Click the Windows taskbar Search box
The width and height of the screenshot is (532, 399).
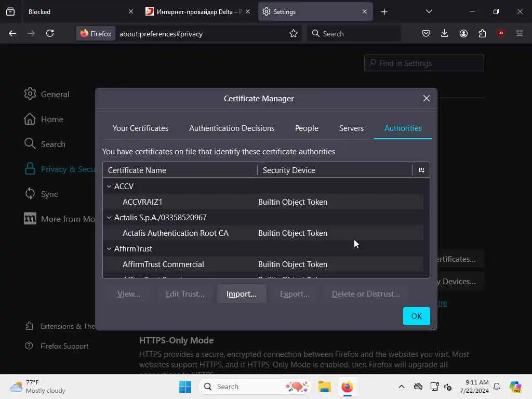(256, 387)
